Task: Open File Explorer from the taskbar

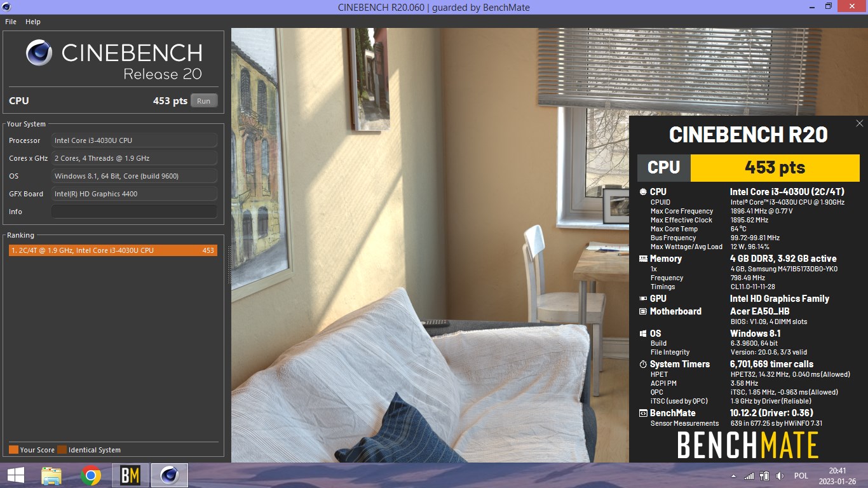Action: [51, 475]
